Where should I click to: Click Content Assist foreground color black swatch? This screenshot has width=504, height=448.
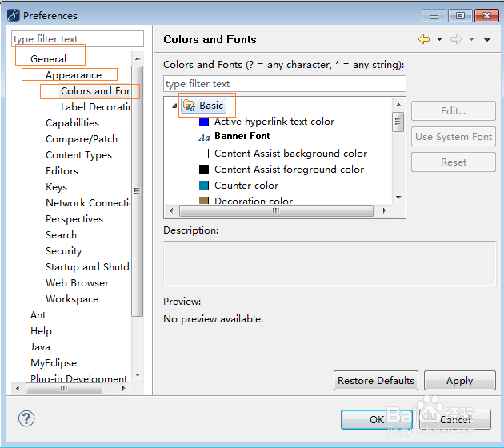click(x=204, y=170)
